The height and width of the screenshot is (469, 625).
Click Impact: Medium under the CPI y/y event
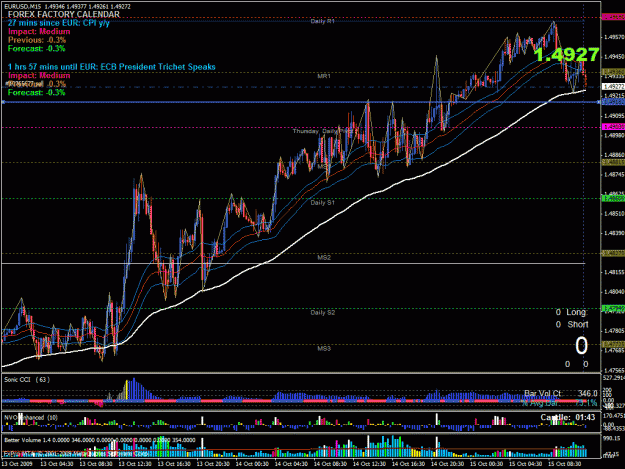coord(39,31)
